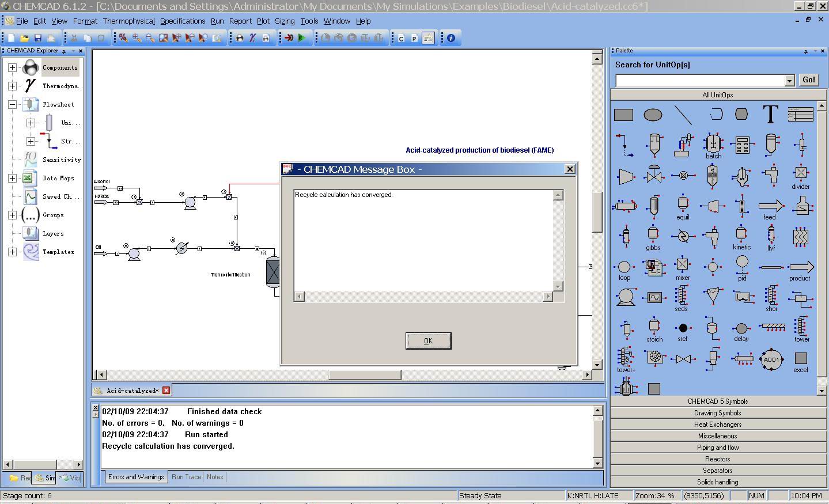
Task: Click the flowsheet vertical scrollbar thumb
Action: tap(597, 211)
